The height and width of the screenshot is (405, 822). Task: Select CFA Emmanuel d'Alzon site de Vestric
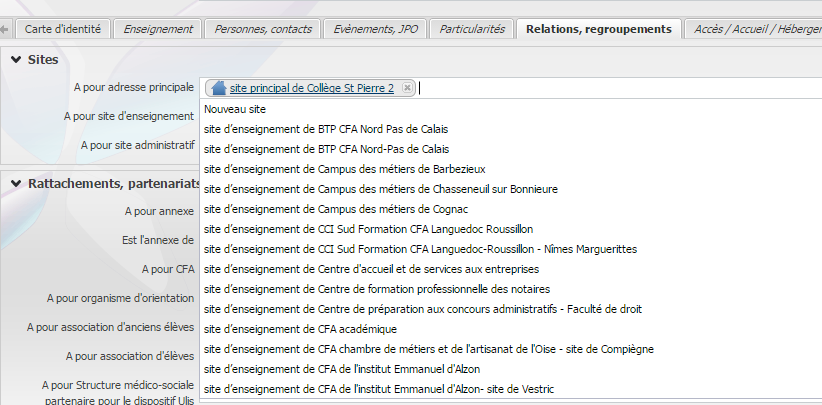click(x=378, y=388)
